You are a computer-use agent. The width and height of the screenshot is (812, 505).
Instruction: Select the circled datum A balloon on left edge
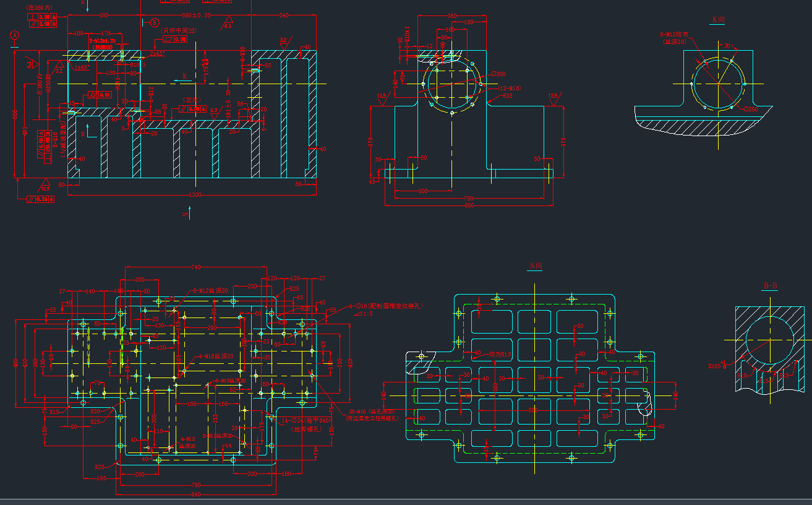[14, 35]
